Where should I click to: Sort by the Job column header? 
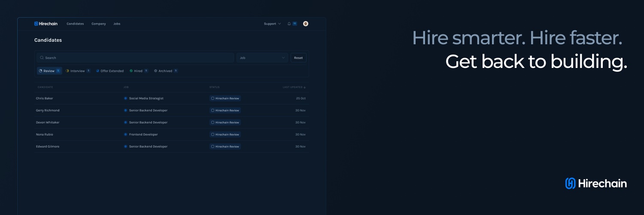pos(126,87)
